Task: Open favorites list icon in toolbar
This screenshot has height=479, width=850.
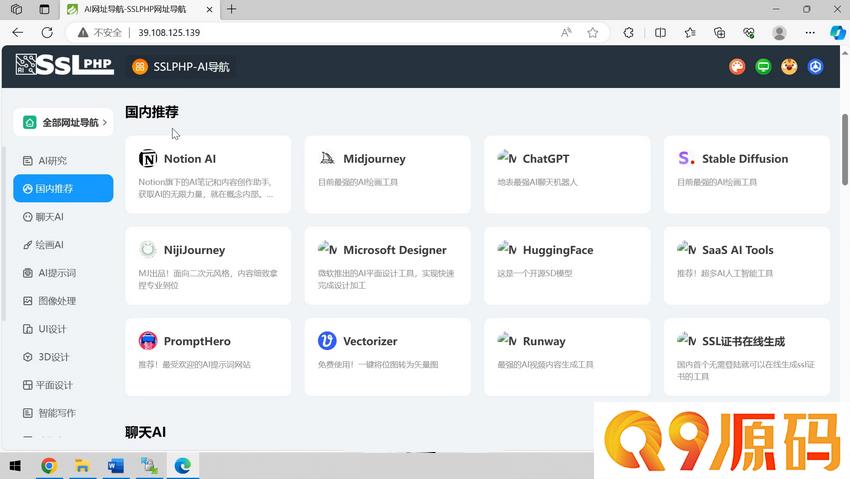Action: coord(690,33)
